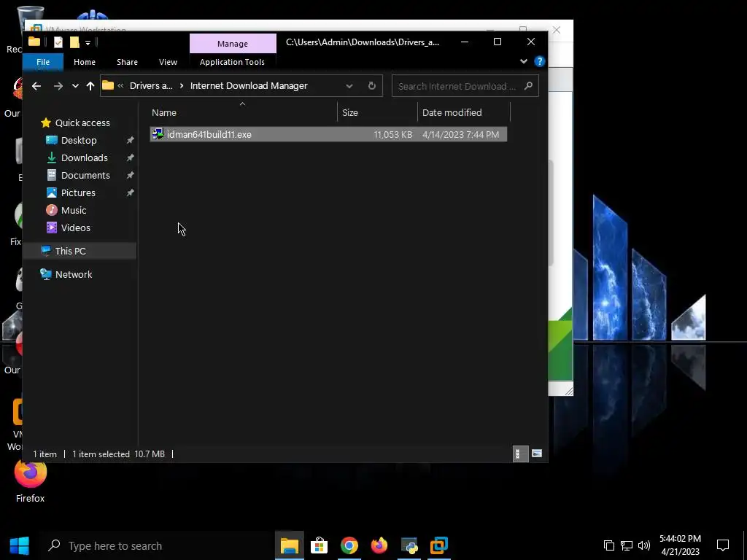Switch to the Home ribbon tab

click(85, 62)
